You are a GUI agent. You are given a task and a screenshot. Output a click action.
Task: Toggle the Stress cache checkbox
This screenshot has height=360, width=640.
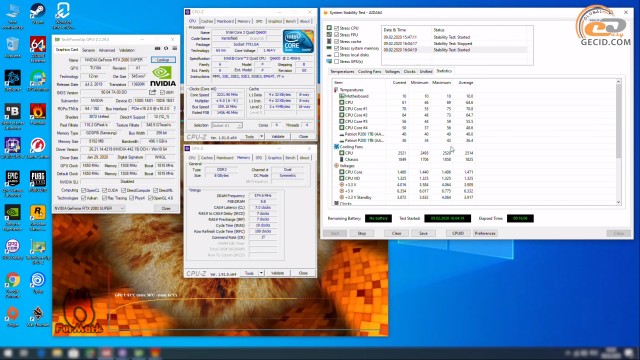click(337, 41)
